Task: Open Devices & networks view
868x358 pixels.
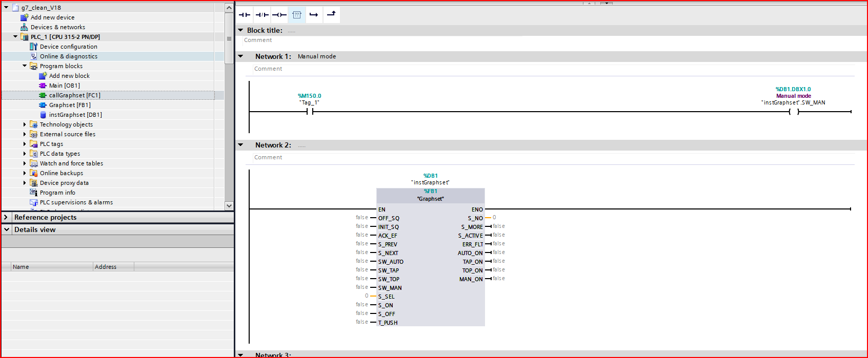Action: (x=57, y=27)
